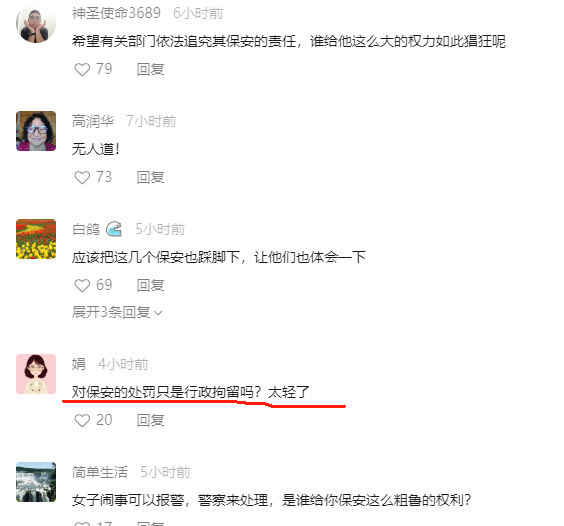Reply to 神圣使命3689's comment

[x=151, y=69]
